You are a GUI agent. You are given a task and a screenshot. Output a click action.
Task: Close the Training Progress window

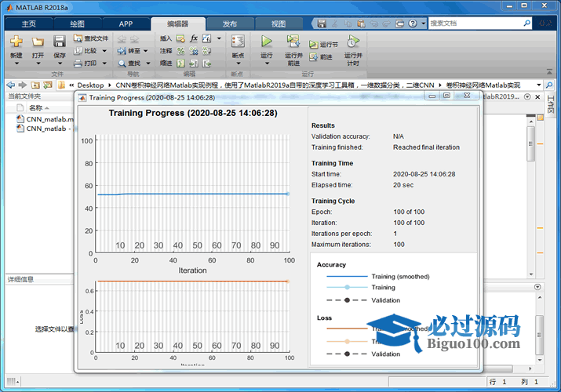(x=467, y=96)
